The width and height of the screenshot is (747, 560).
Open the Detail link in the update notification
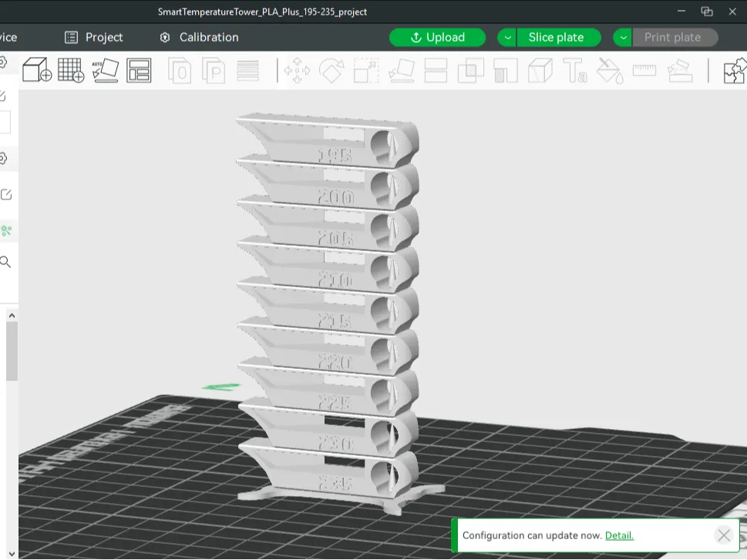pos(619,535)
